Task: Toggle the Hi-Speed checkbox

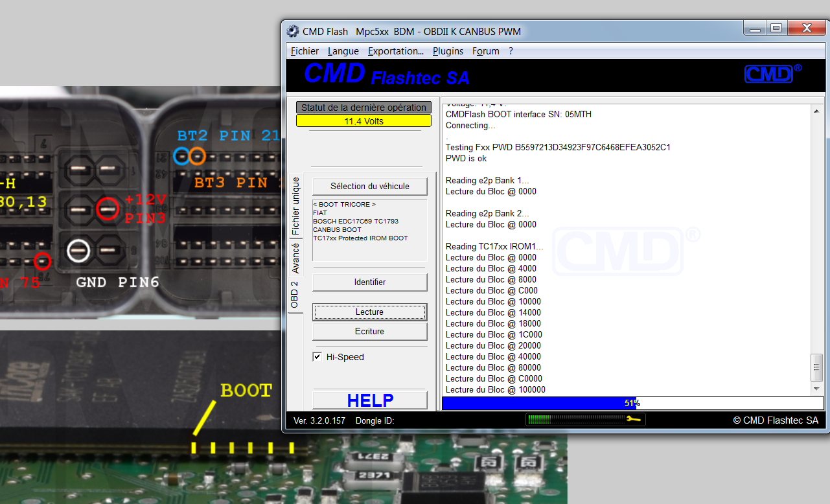Action: 317,357
